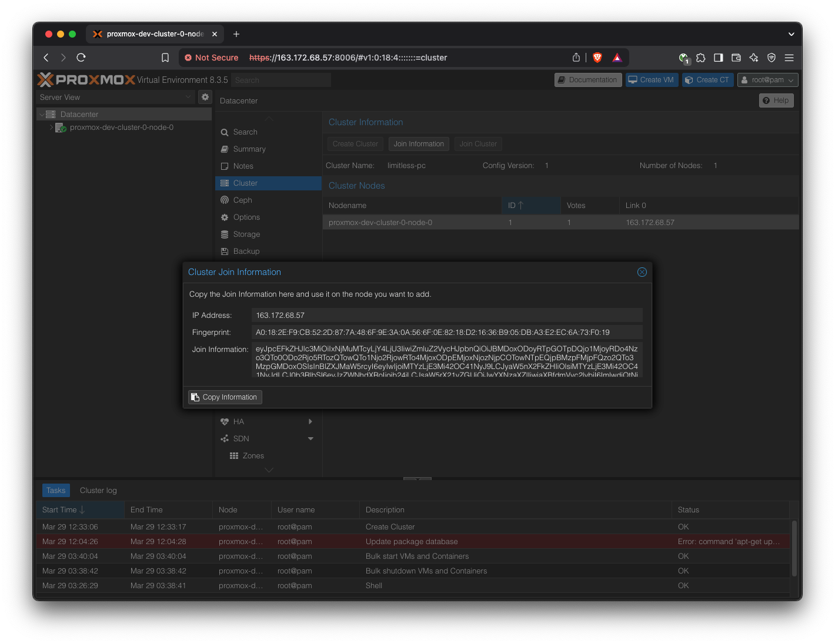Click the Create VM button
835x644 pixels.
point(651,80)
